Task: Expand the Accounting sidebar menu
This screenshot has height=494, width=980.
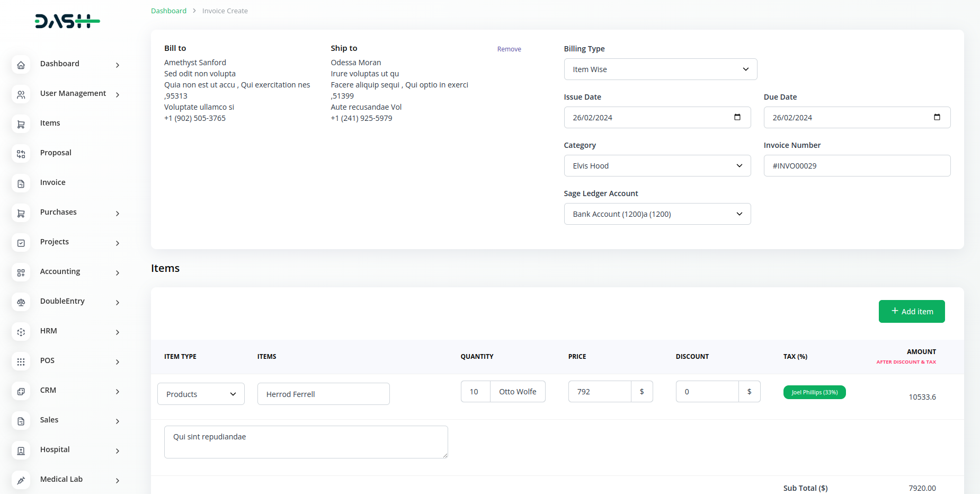Action: (79, 272)
